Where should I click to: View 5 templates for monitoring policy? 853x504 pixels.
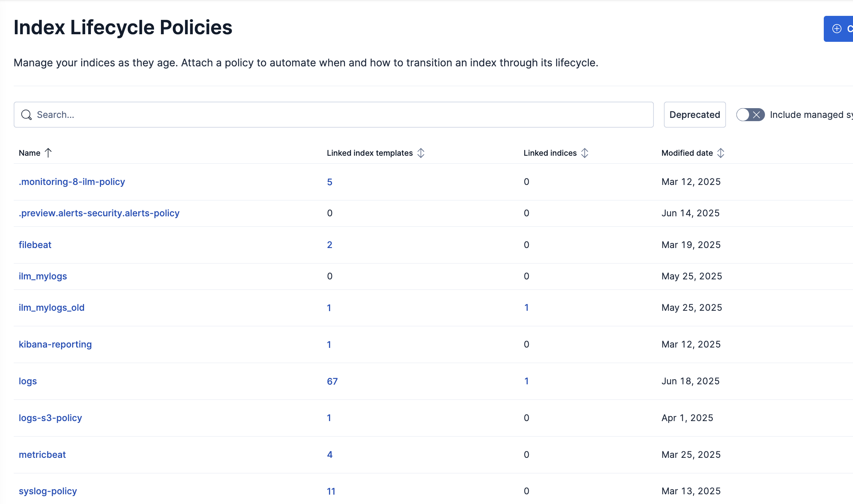click(329, 182)
